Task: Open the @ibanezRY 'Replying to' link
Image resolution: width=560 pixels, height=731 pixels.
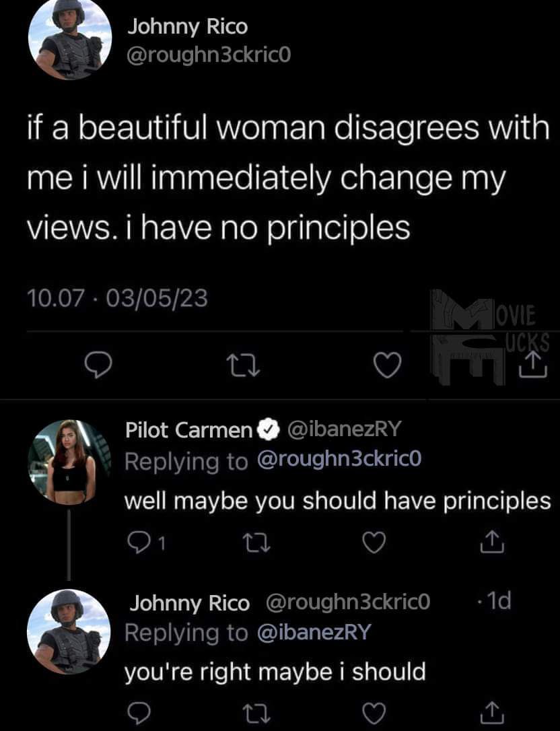Action: pos(313,633)
